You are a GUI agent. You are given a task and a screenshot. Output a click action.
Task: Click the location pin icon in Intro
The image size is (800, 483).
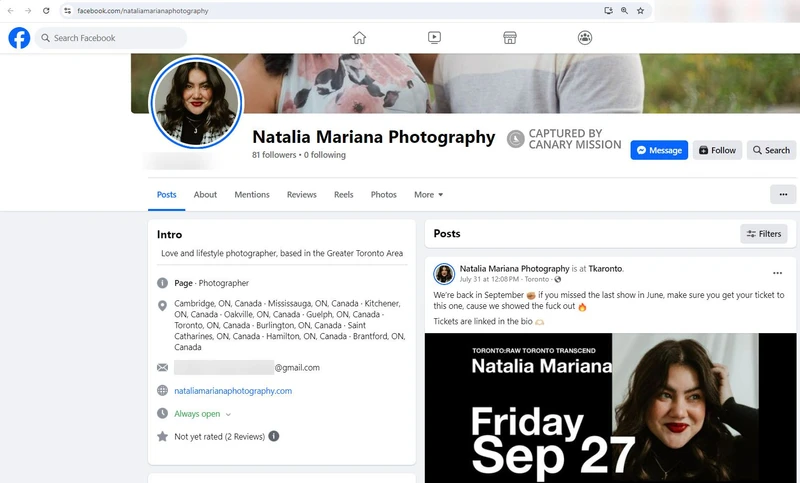pos(162,306)
